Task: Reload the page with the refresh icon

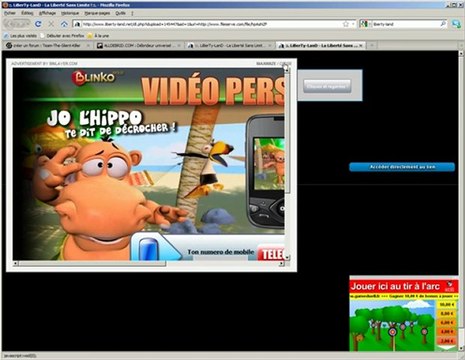Action: coord(38,24)
